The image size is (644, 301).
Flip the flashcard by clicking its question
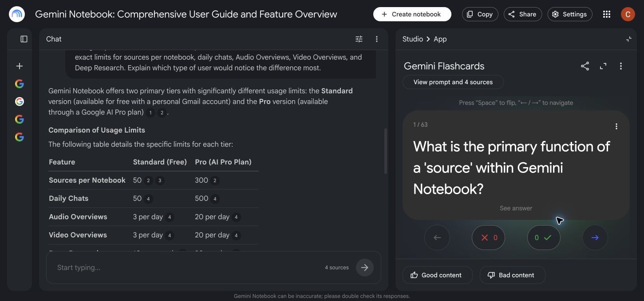pos(511,168)
